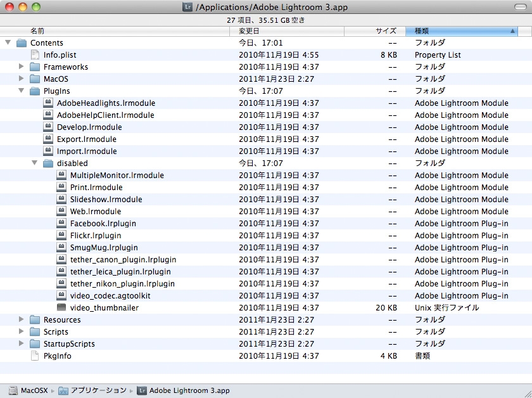
Task: Sort by the 名前 column header
Action: (x=115, y=31)
